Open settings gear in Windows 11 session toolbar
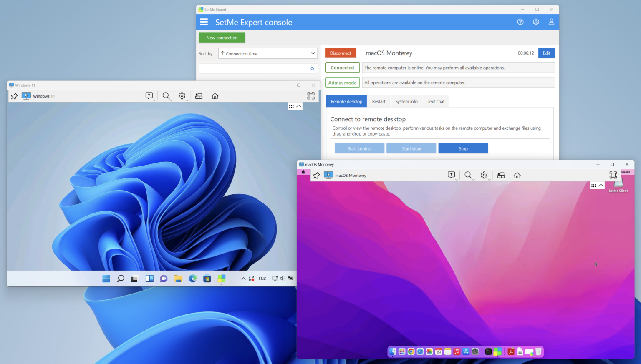 [x=182, y=96]
